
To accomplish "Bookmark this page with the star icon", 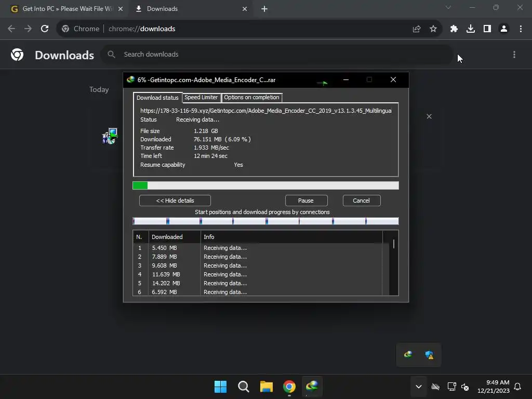I will 433,29.
